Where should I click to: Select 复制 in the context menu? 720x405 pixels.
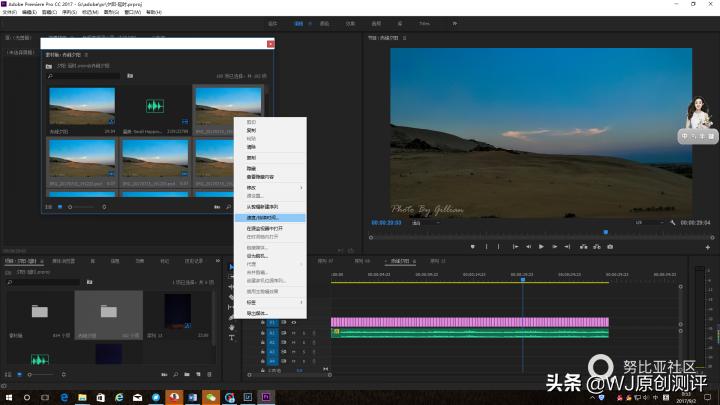(252, 129)
